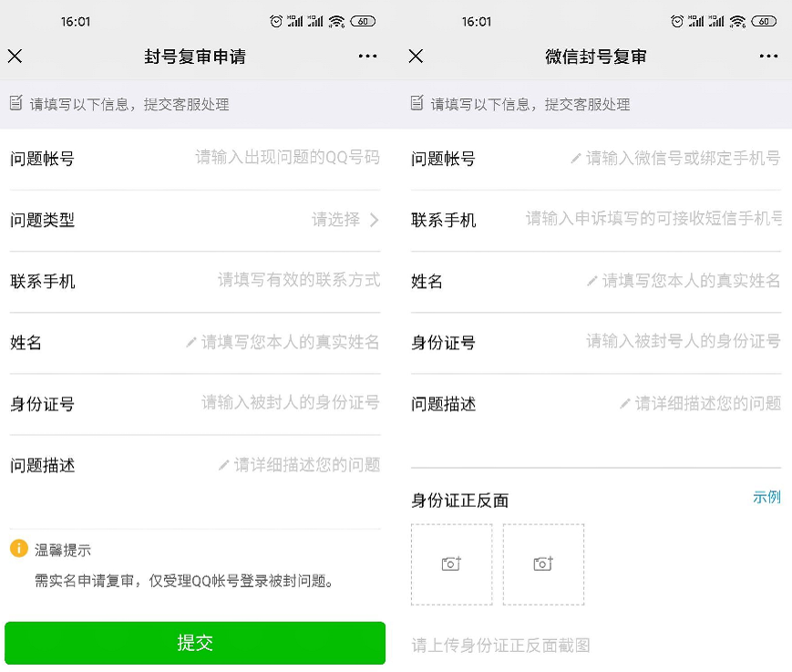Click the 请输入被封人的身份证号 field
The height and width of the screenshot is (672, 792).
point(291,403)
